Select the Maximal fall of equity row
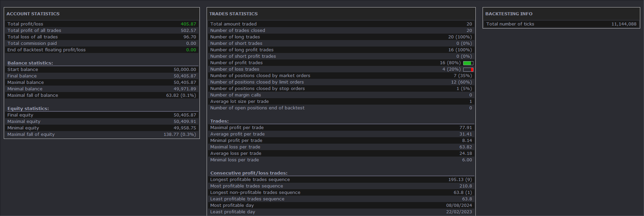This screenshot has height=216, width=644. click(102, 134)
